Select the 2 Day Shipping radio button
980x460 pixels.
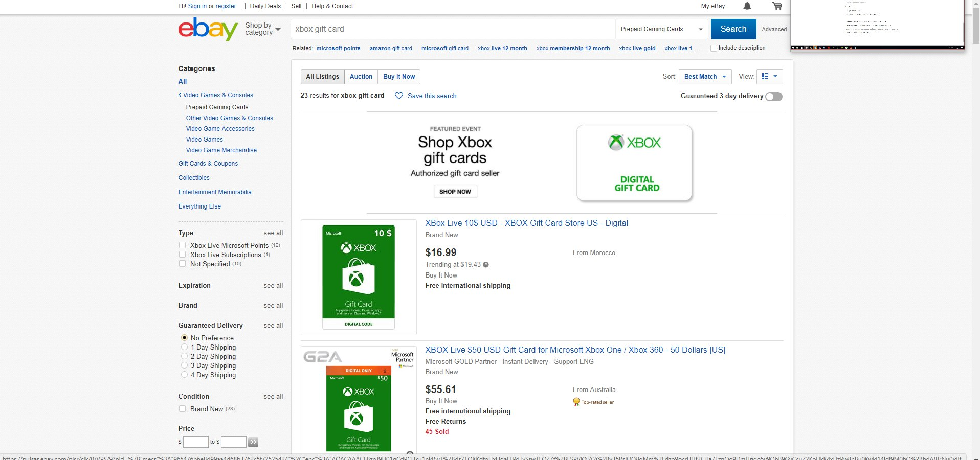point(184,356)
